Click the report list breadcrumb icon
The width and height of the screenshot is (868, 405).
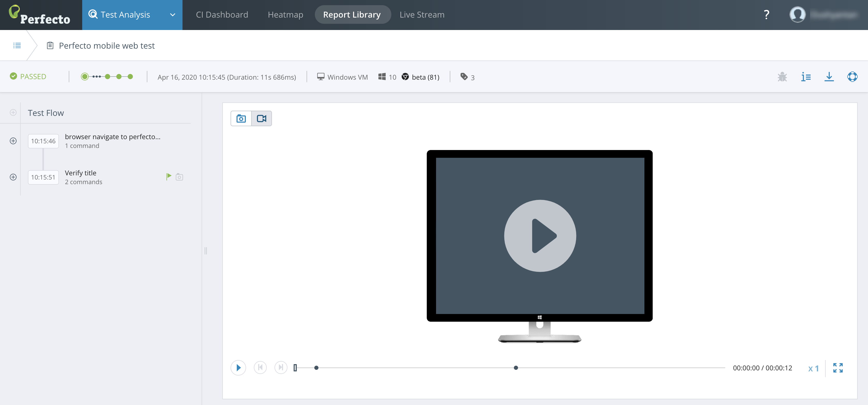(17, 46)
